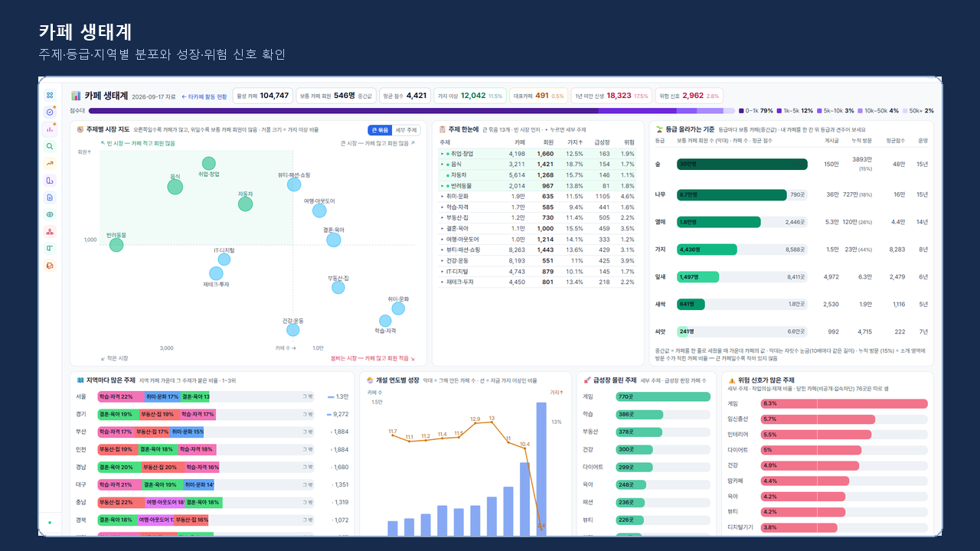Switch market map to 세부 주제 view

406,130
